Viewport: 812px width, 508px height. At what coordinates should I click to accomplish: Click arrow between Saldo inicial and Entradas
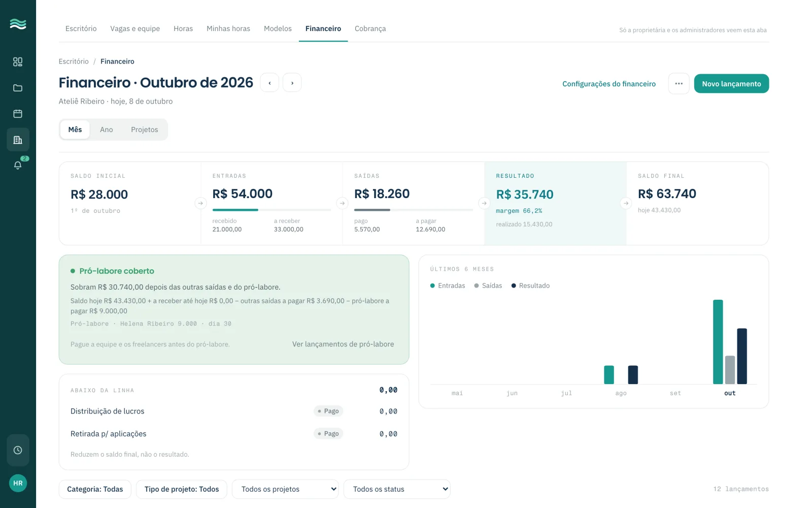(200, 203)
